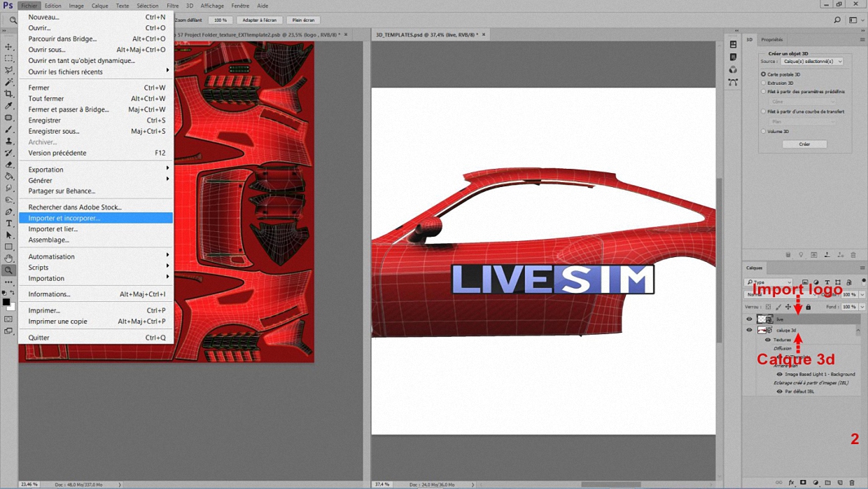Select the Brush tool
The width and height of the screenshot is (868, 489).
click(x=8, y=129)
